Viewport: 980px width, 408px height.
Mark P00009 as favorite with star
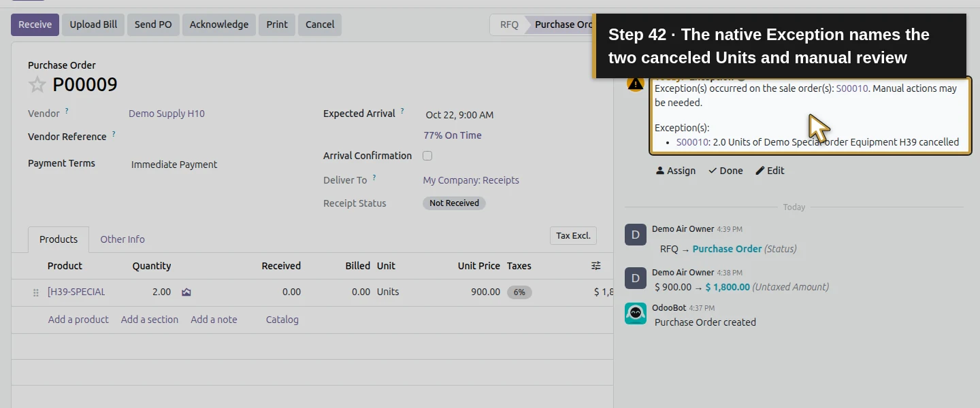click(x=37, y=84)
